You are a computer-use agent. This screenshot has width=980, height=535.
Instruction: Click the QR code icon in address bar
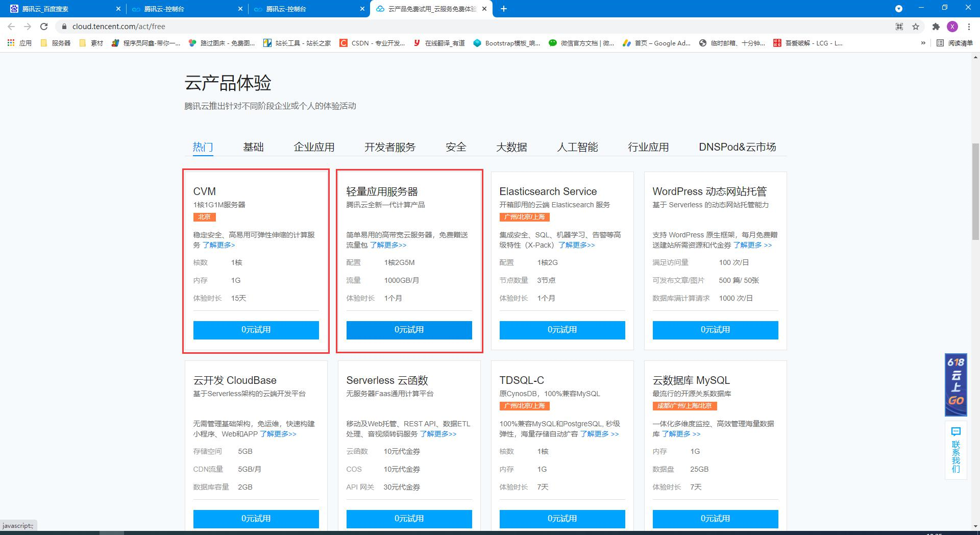click(x=899, y=27)
